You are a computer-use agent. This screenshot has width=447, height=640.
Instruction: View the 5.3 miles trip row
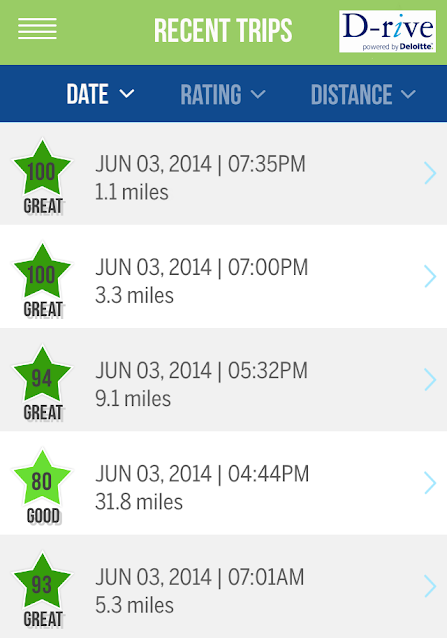(x=223, y=587)
